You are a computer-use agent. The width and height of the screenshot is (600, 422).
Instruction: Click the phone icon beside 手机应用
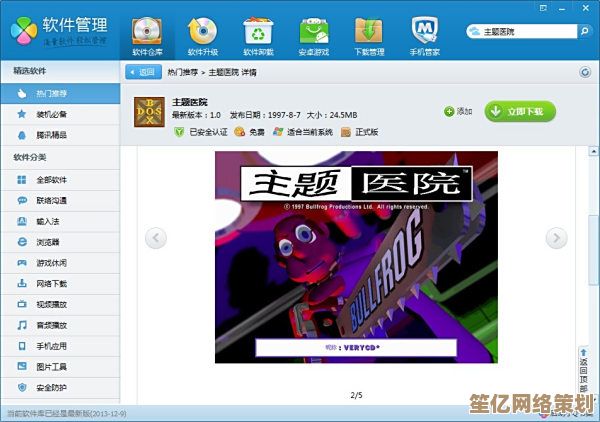pyautogui.click(x=22, y=346)
